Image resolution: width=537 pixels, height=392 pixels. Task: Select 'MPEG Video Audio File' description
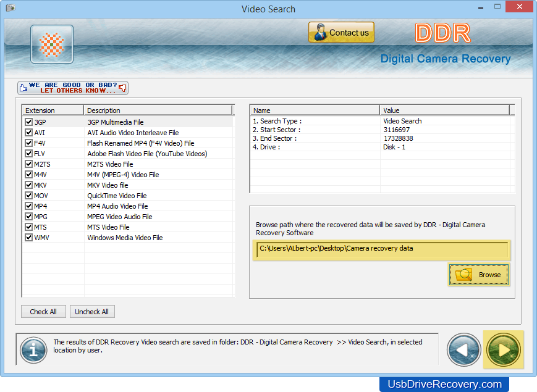pos(120,217)
